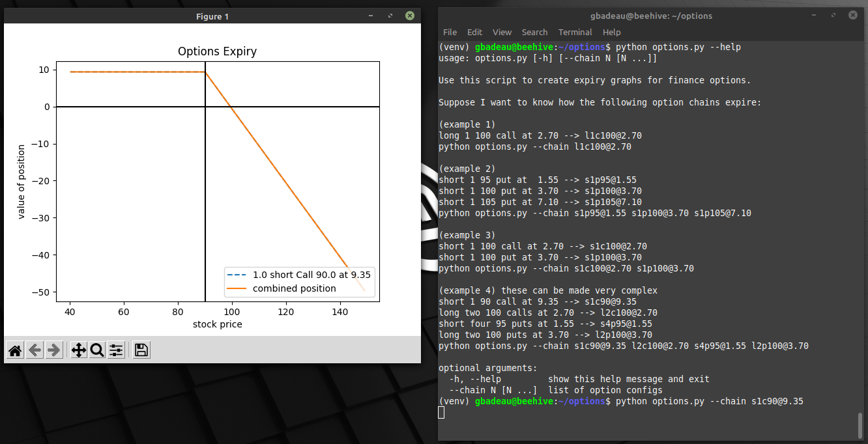This screenshot has height=444, width=868.
Task: Save the figure with floppy icon
Action: [x=141, y=350]
